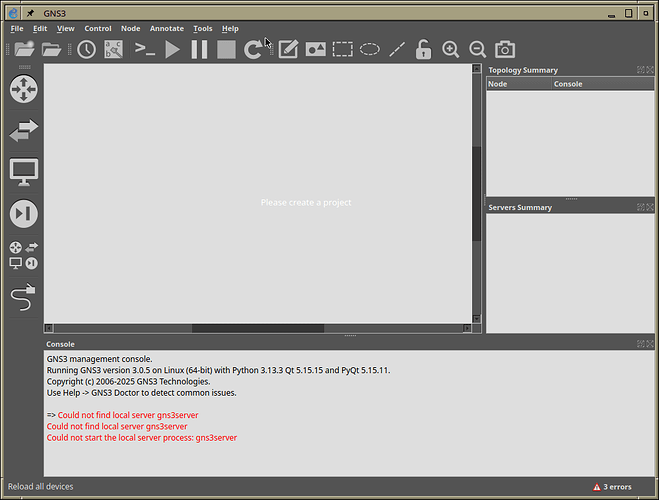
Task: Open the Help menu
Action: (x=230, y=29)
